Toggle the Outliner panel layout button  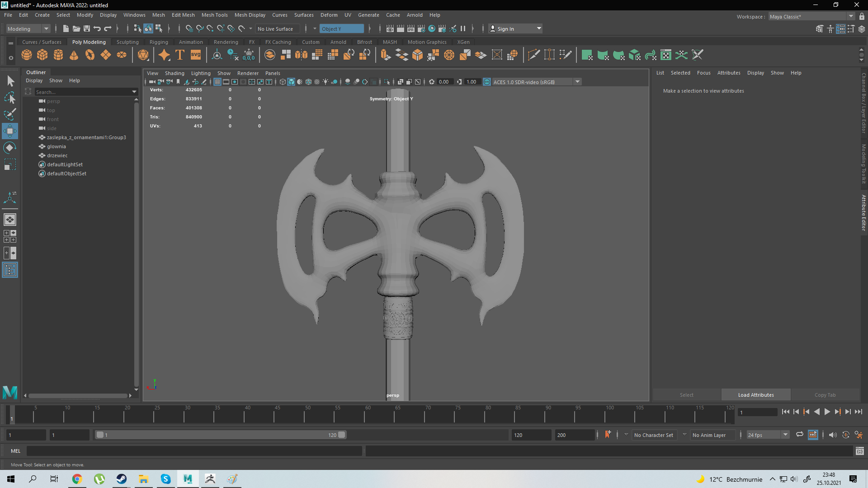10,270
